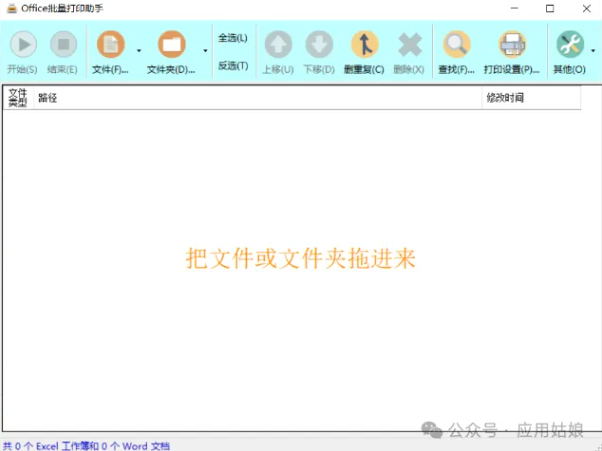Click the Invert Selection (反选) button
The width and height of the screenshot is (602, 451).
click(233, 65)
